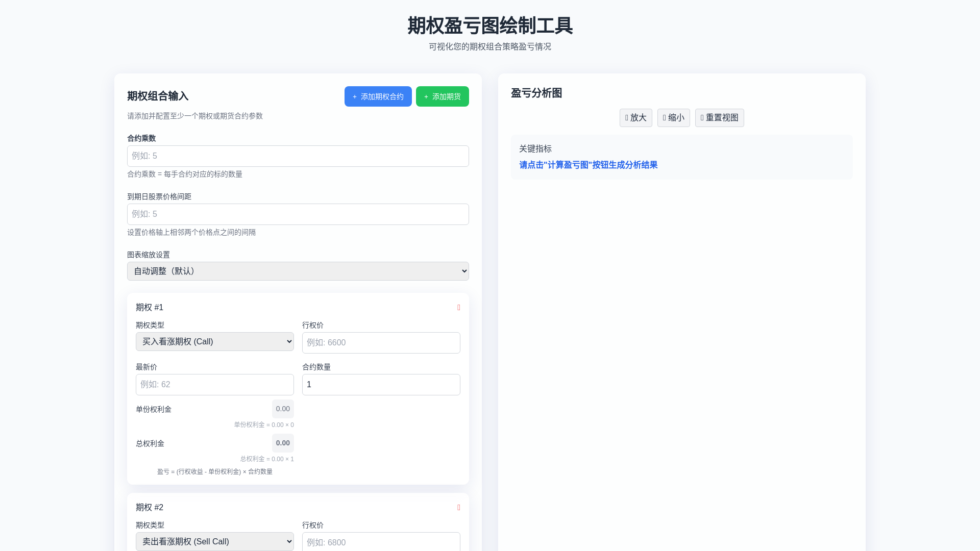Click option #1 总权利金 value 0.00

pos(283,443)
